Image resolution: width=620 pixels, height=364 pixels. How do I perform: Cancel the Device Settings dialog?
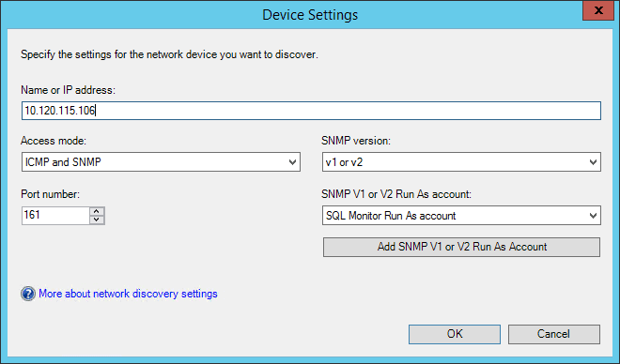[554, 334]
